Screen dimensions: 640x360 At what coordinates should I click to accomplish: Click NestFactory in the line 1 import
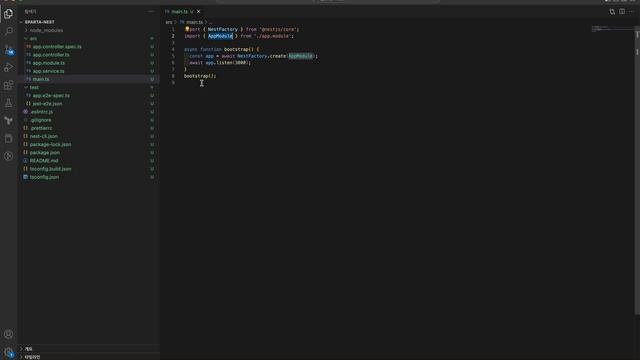222,29
